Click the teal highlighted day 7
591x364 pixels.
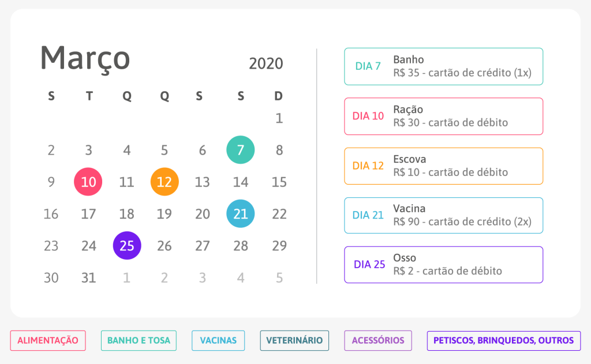(240, 150)
